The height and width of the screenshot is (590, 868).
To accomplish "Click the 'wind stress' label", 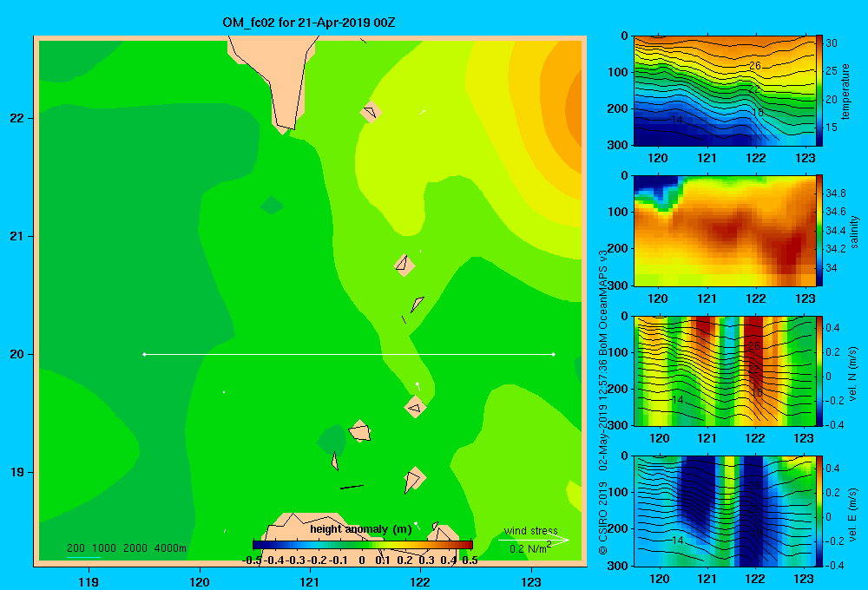I will pyautogui.click(x=530, y=531).
